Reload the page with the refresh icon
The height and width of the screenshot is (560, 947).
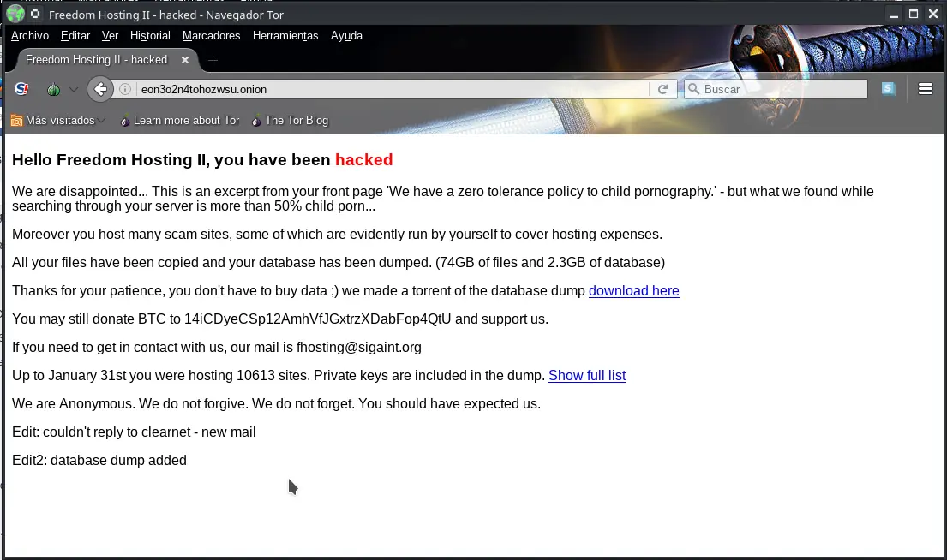coord(662,89)
